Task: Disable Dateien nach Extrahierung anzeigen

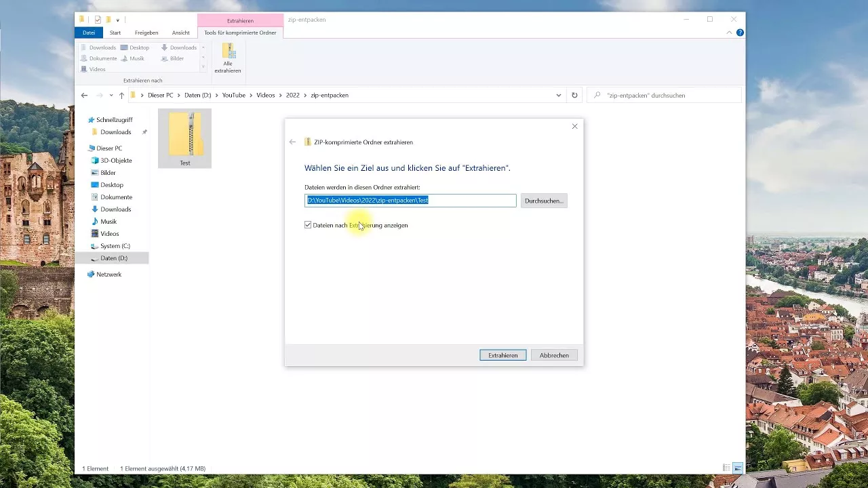Action: tap(308, 224)
